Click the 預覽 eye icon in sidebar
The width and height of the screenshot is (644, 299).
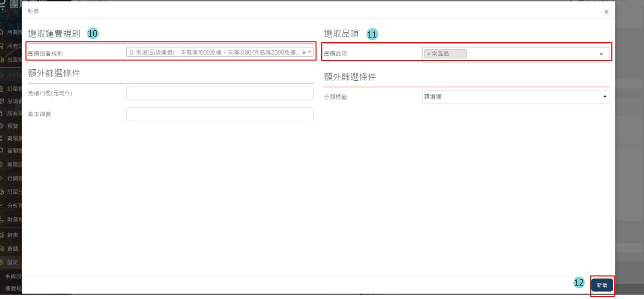[x=2, y=126]
